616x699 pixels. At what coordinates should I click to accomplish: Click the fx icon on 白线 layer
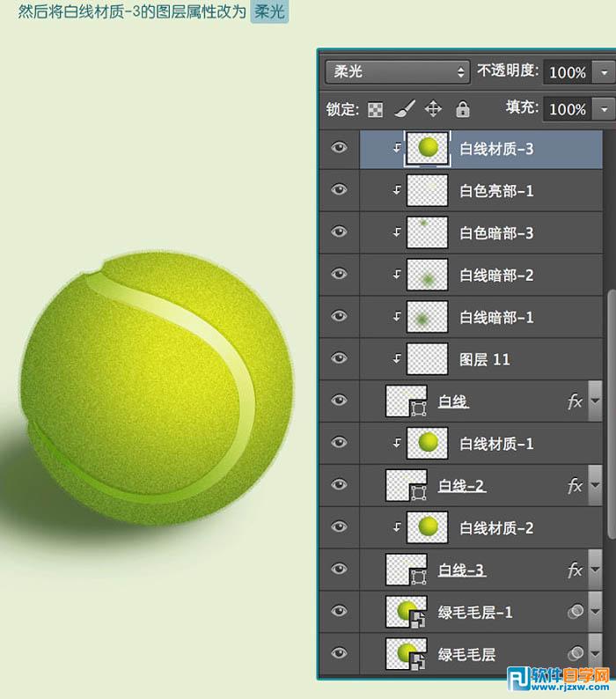575,401
